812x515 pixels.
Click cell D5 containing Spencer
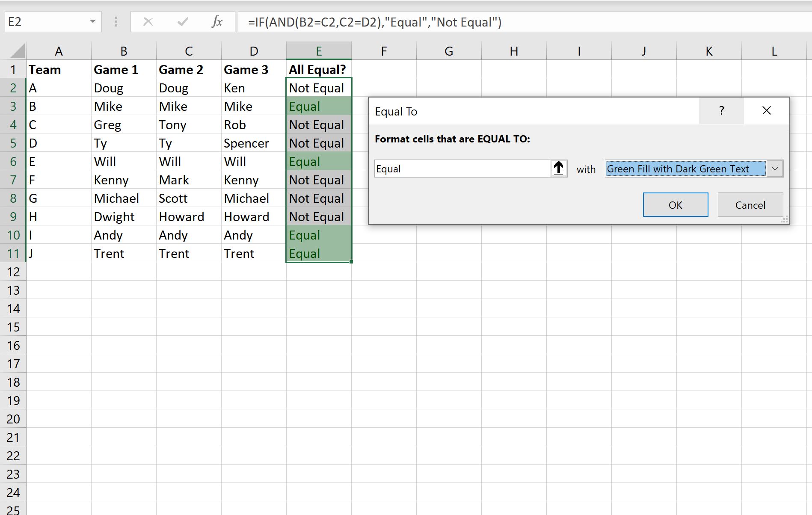pos(254,143)
